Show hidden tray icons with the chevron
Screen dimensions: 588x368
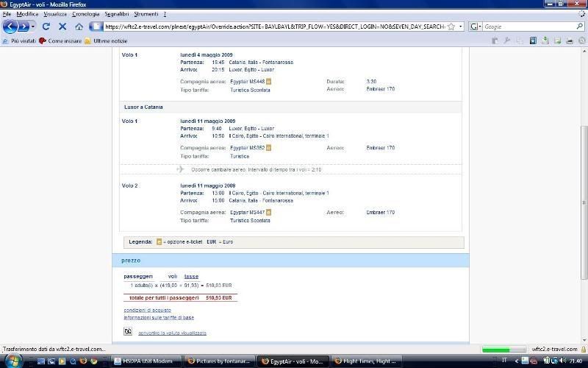point(516,361)
